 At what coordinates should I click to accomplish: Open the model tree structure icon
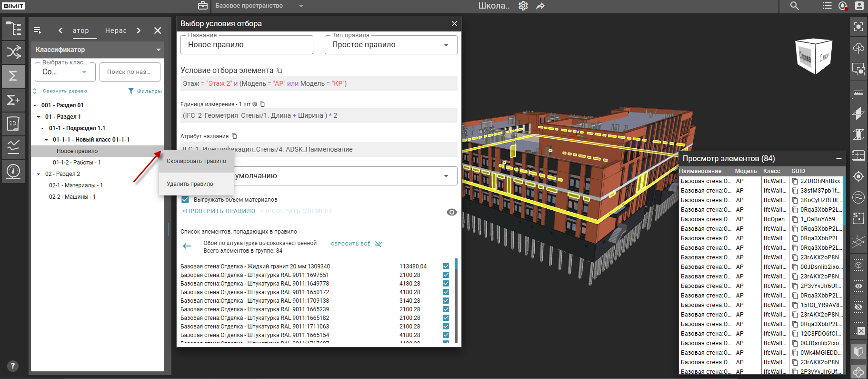[x=13, y=29]
